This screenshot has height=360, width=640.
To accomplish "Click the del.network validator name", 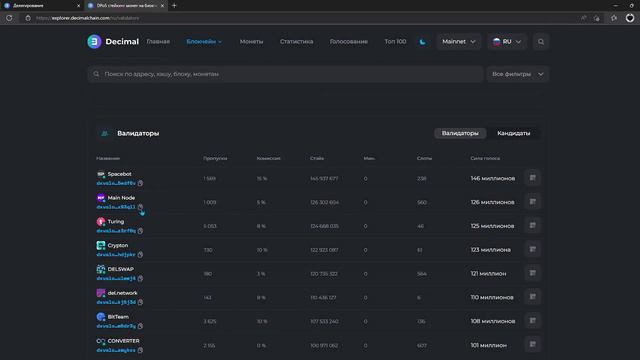I will point(122,293).
